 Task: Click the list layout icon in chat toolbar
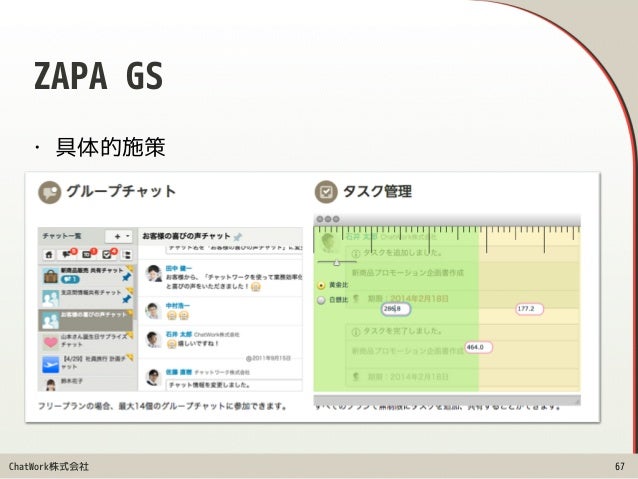click(x=127, y=255)
